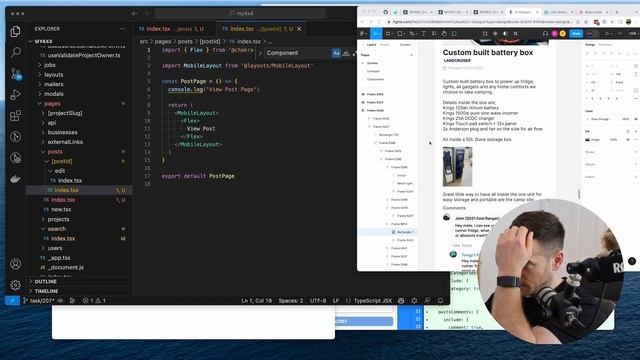Click the Figma audio headphones icon

click(x=545, y=33)
